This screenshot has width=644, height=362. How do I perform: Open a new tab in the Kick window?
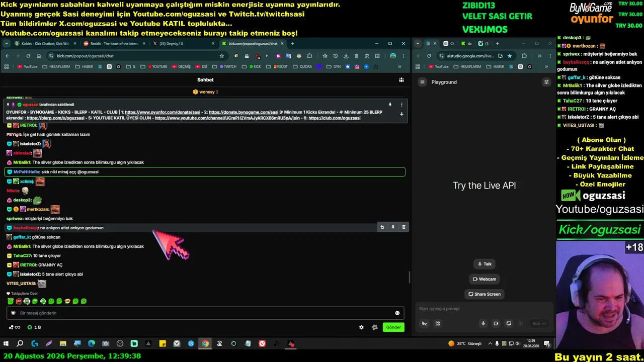pyautogui.click(x=292, y=44)
